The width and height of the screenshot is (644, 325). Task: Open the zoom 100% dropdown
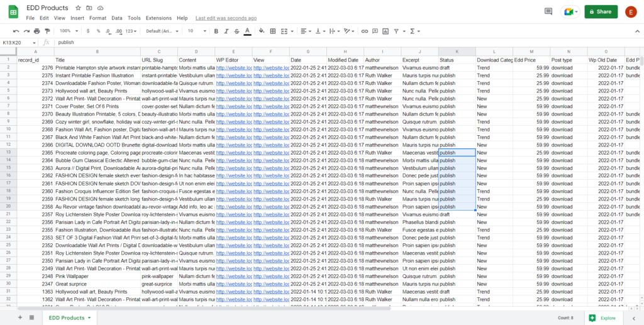[68, 31]
